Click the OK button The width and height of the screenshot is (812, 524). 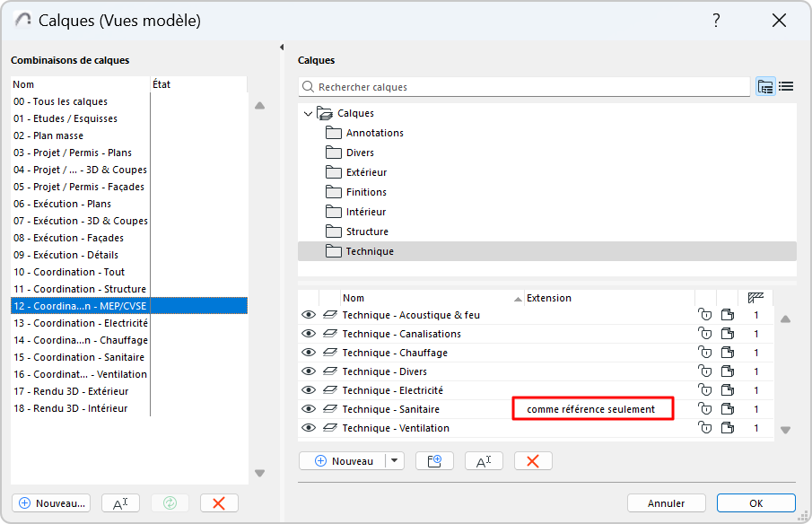coord(755,503)
